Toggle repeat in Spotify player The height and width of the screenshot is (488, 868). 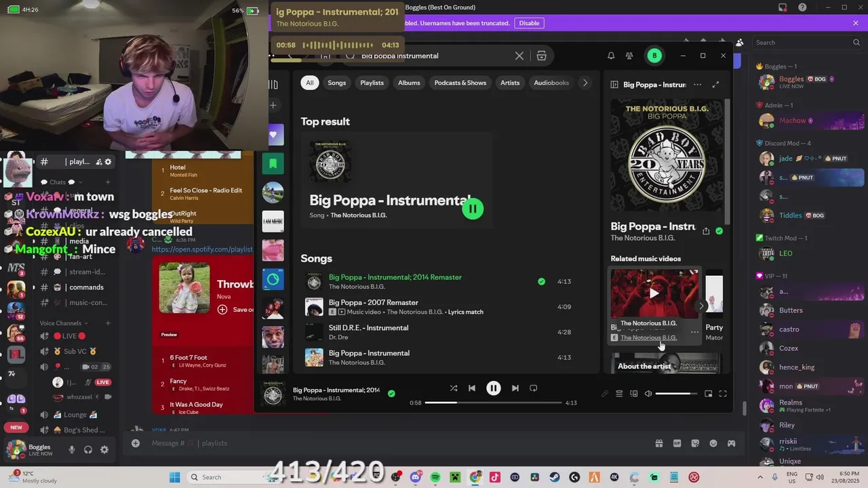point(534,388)
